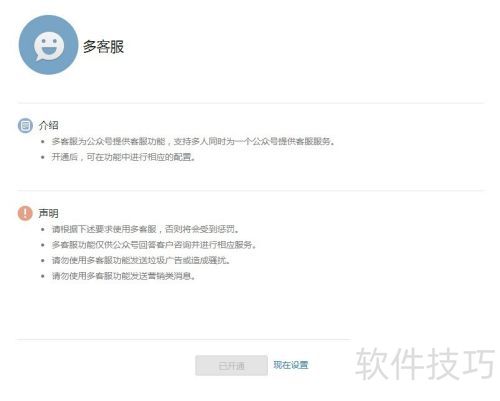Click the line 开通后，可在功能中进行相应的配置
The image size is (500, 401).
point(123,157)
